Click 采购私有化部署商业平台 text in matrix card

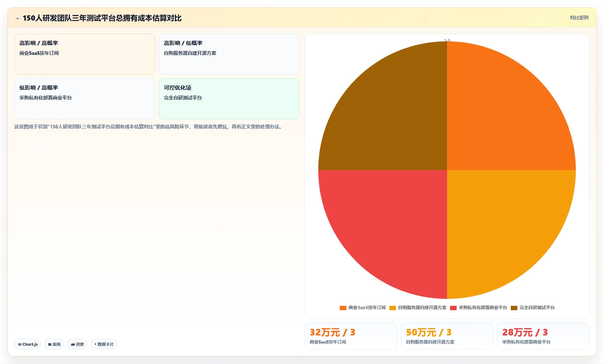pyautogui.click(x=45, y=98)
